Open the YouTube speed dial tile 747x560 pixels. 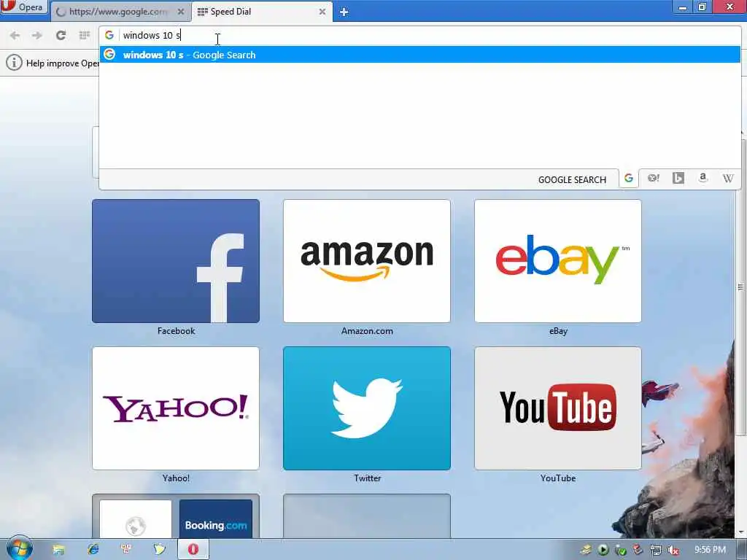558,408
